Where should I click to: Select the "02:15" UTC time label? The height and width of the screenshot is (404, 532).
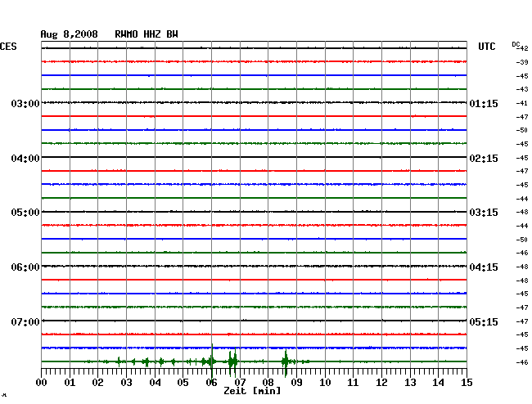point(484,159)
